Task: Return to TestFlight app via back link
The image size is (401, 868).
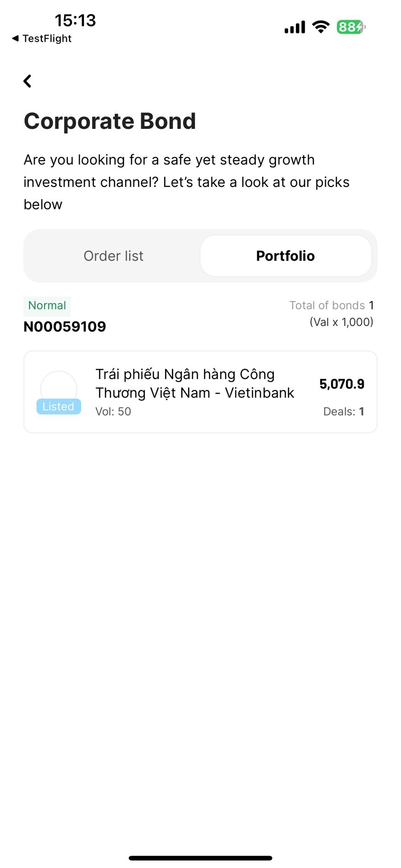Action: (x=46, y=39)
